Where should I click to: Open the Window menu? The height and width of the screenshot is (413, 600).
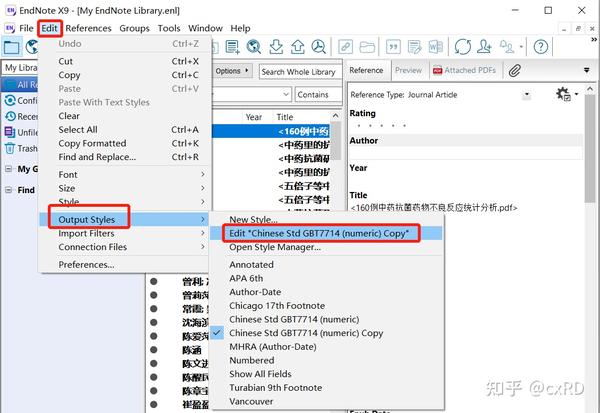205,28
